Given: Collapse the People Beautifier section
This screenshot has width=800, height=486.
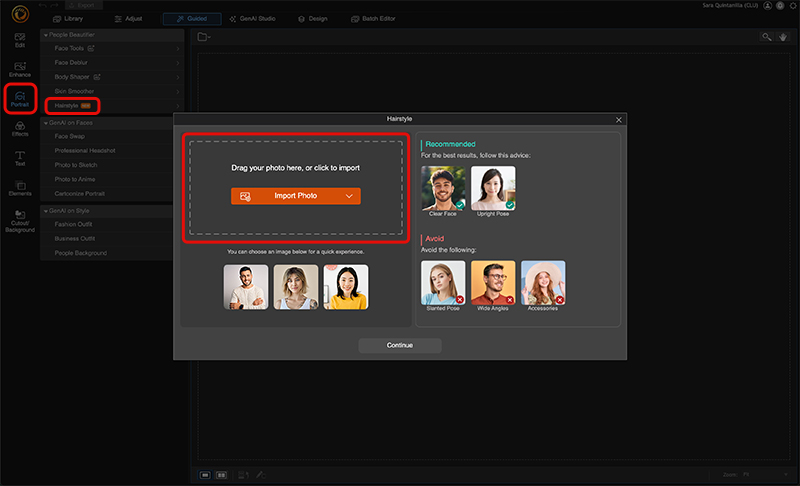Looking at the screenshot, I should [46, 35].
